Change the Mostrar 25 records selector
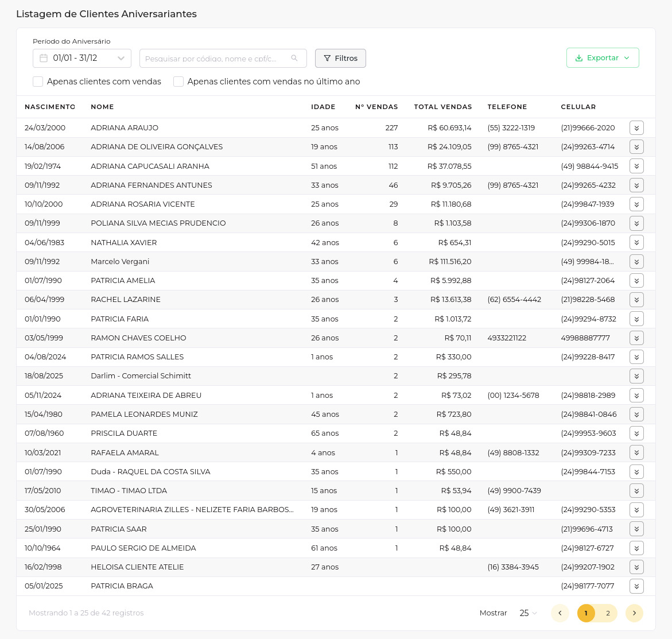This screenshot has width=672, height=639. point(528,613)
